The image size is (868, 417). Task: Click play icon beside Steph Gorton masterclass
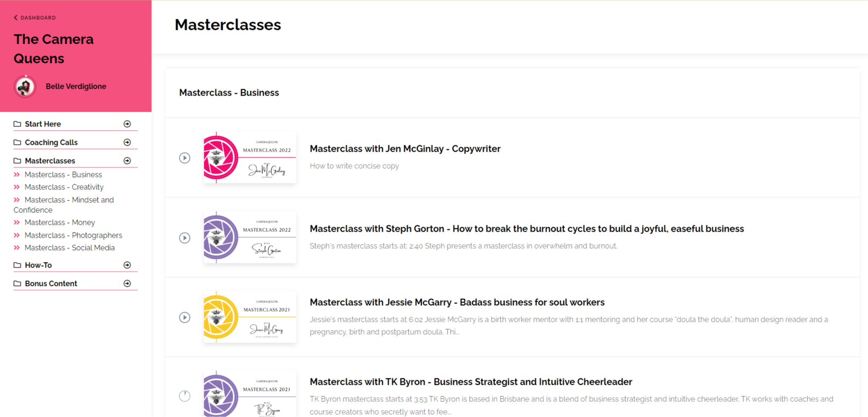[x=184, y=238]
